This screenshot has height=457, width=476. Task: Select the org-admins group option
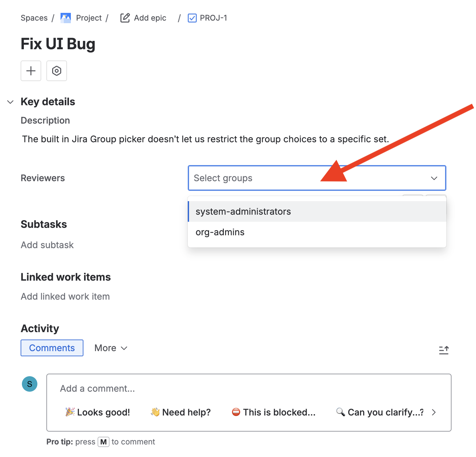pyautogui.click(x=220, y=232)
